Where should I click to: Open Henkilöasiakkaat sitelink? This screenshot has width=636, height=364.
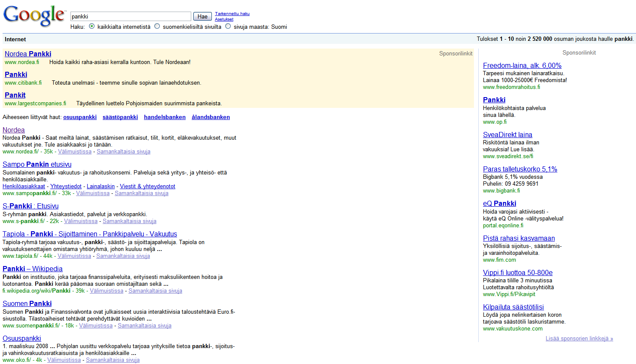tap(24, 187)
